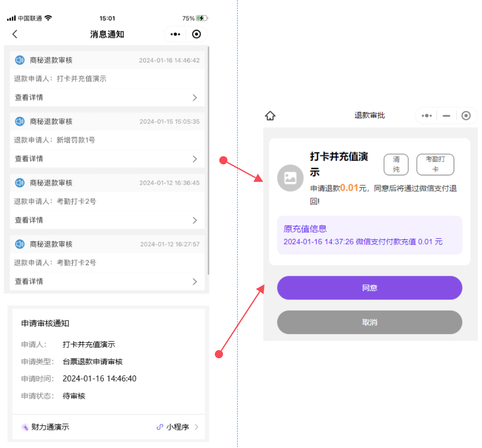Open details chevron for 打卡并充值演示 refund
The height and width of the screenshot is (448, 482).
click(x=195, y=97)
